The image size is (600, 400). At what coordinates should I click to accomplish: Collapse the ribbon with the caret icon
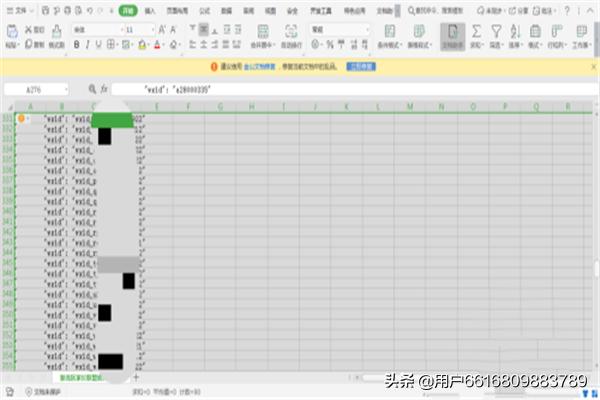click(x=590, y=11)
